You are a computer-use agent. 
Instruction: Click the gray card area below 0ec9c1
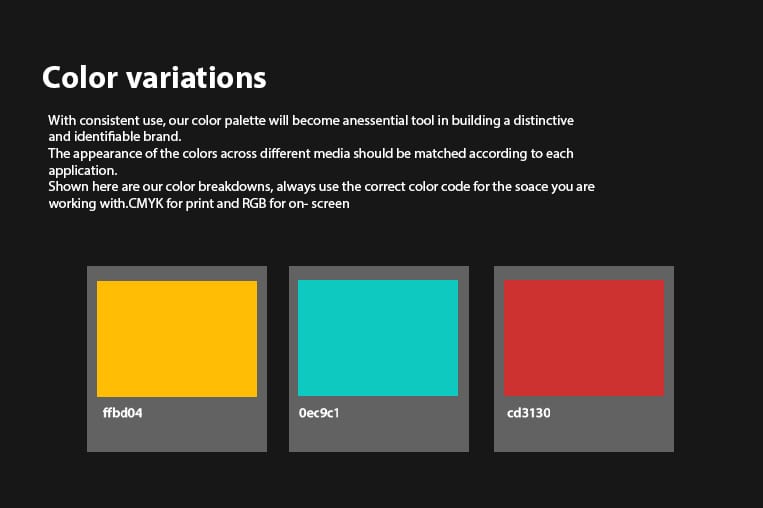pyautogui.click(x=378, y=436)
